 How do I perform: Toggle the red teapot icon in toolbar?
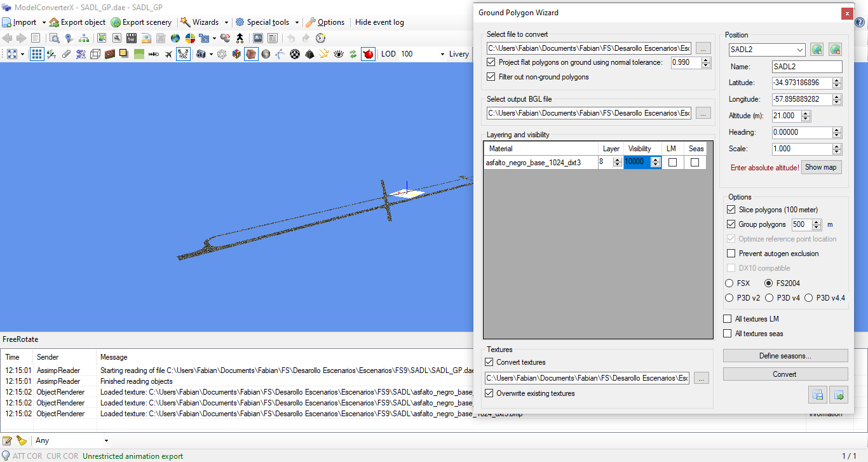pos(368,54)
